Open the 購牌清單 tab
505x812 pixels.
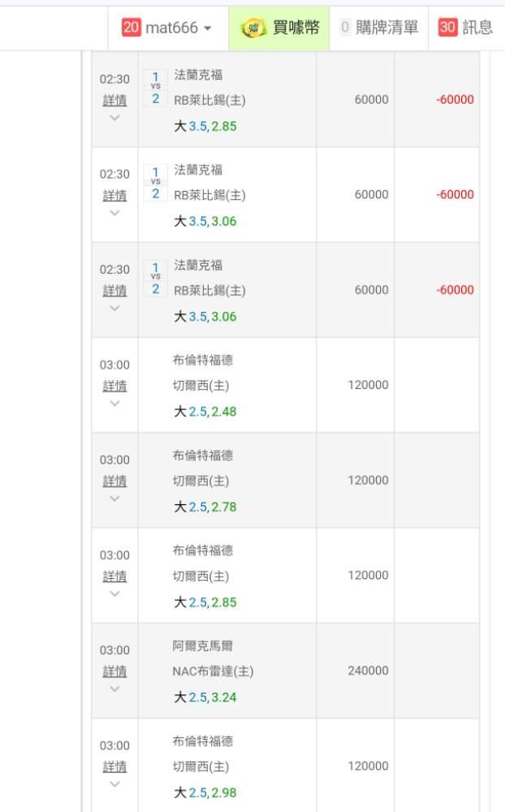pyautogui.click(x=379, y=28)
